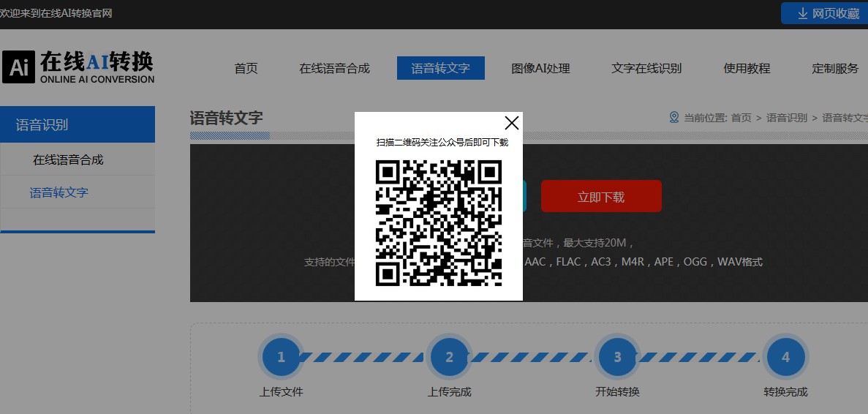Click the 上传完成 step label

click(449, 392)
